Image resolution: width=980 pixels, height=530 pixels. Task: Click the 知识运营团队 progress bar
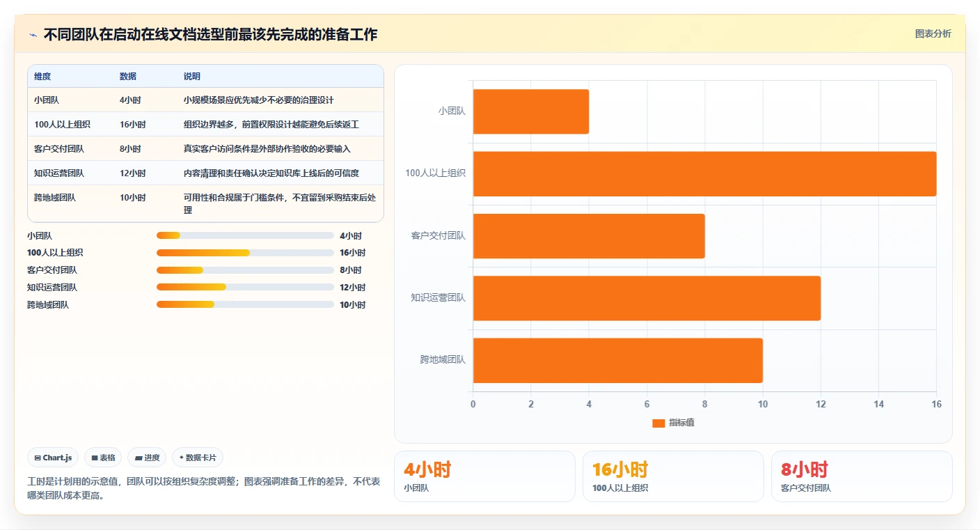[245, 287]
